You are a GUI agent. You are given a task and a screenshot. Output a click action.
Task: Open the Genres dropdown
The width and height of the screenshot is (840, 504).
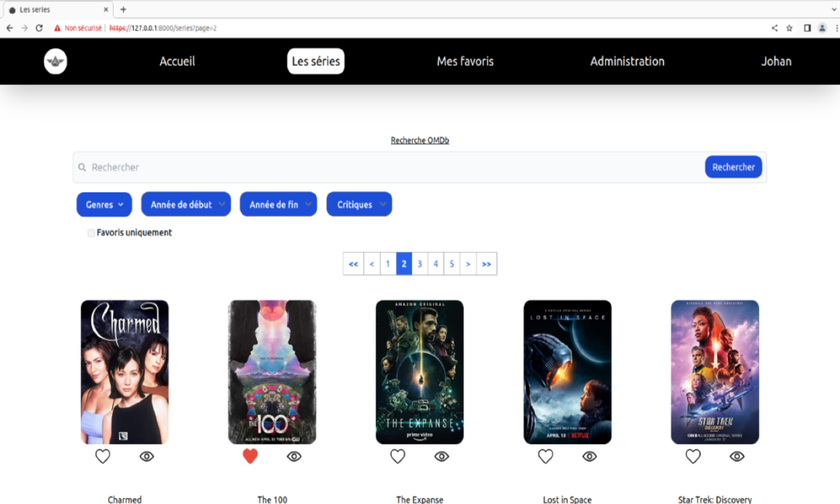(104, 204)
